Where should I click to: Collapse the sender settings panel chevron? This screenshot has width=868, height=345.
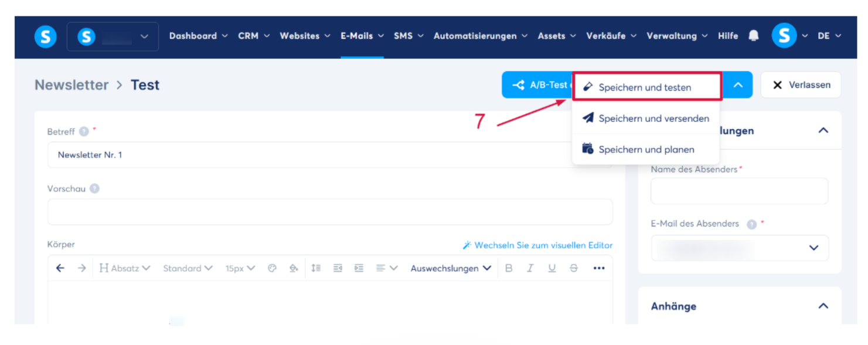(x=823, y=130)
